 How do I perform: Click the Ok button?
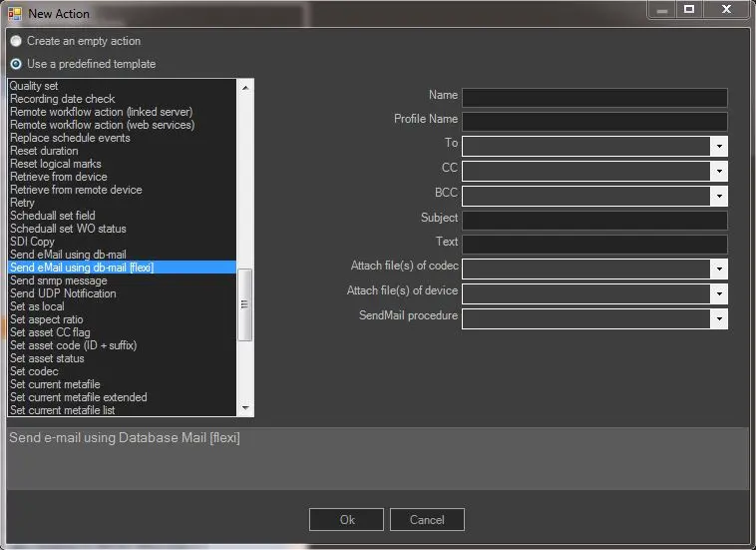(346, 519)
